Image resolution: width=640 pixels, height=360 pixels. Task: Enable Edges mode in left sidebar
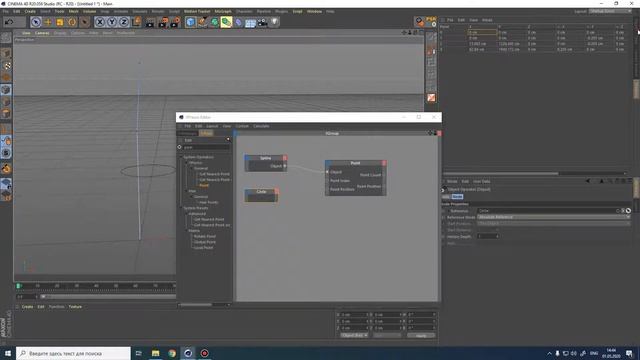6,102
